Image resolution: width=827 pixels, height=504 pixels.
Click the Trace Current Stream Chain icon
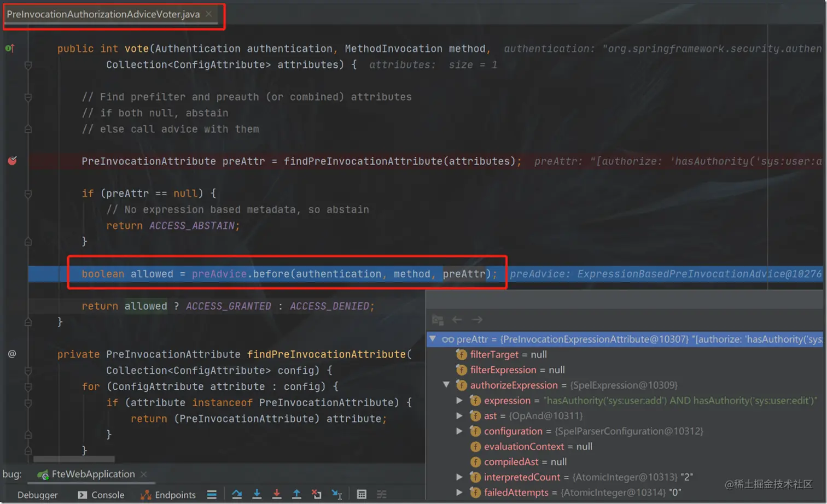coord(382,494)
